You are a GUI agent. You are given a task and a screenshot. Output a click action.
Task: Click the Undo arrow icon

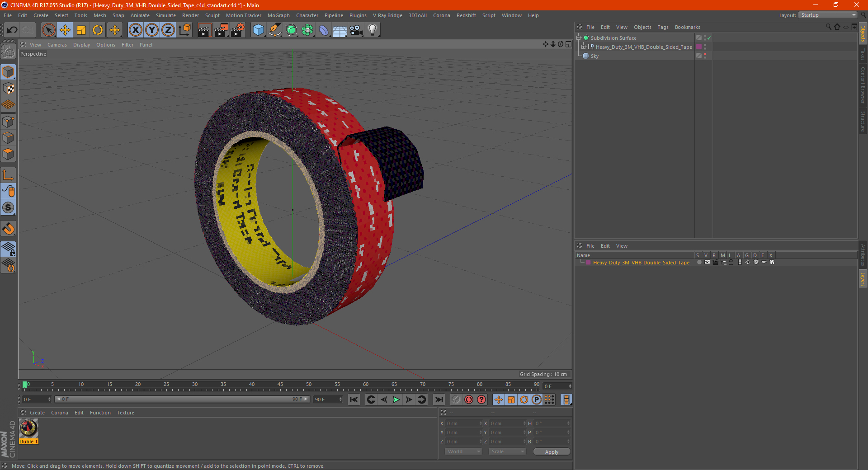pyautogui.click(x=12, y=30)
